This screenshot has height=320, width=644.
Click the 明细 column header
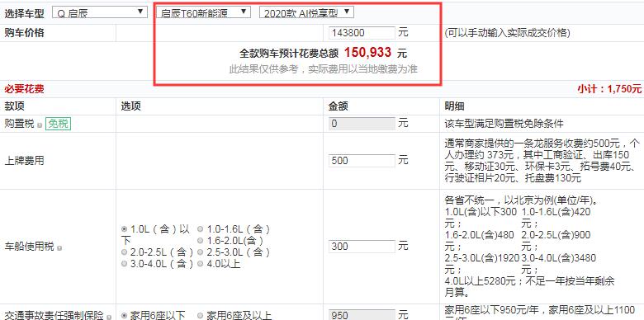(455, 106)
